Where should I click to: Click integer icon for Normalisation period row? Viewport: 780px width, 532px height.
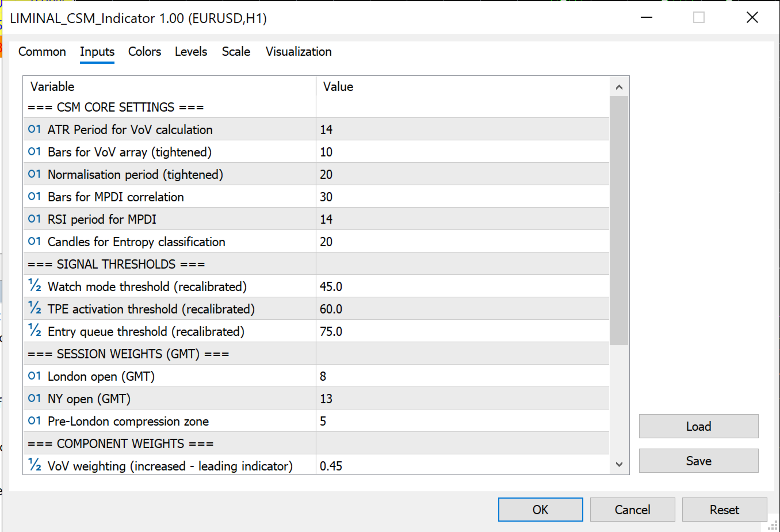[35, 174]
